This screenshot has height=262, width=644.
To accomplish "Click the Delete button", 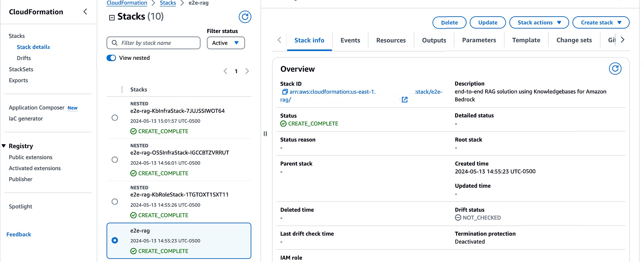I will [x=449, y=22].
